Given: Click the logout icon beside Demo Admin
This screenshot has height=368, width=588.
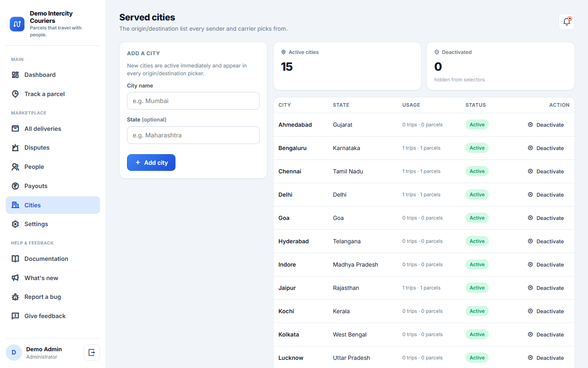Looking at the screenshot, I should coord(92,352).
